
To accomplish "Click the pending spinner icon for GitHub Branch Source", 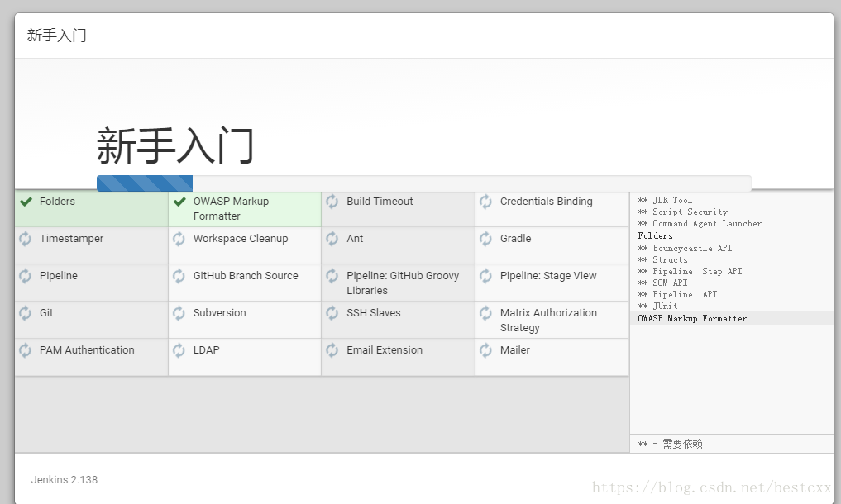I will [x=179, y=276].
